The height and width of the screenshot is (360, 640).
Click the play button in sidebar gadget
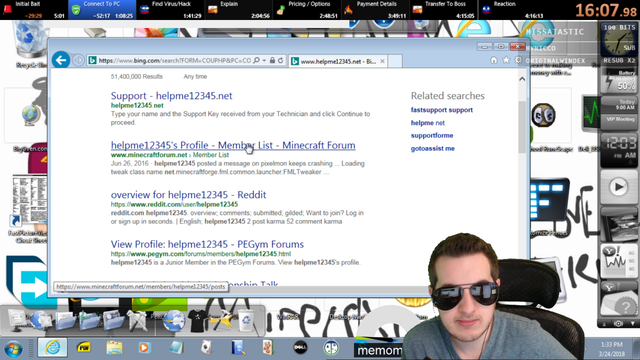point(619,187)
